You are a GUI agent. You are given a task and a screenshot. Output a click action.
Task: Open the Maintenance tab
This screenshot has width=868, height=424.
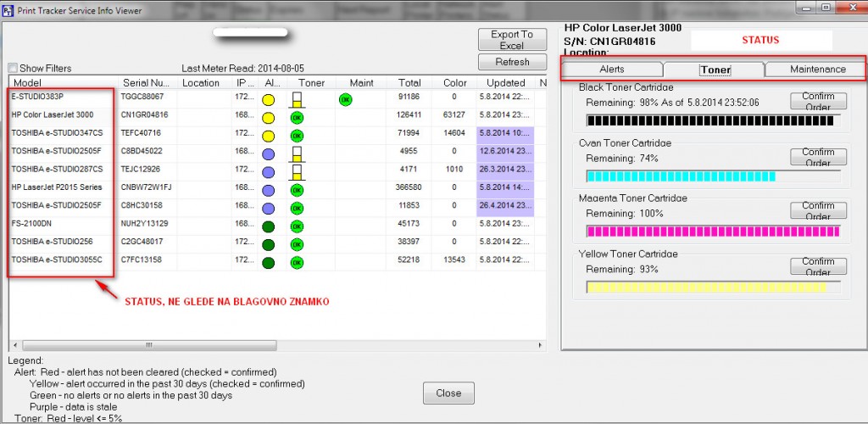(817, 70)
